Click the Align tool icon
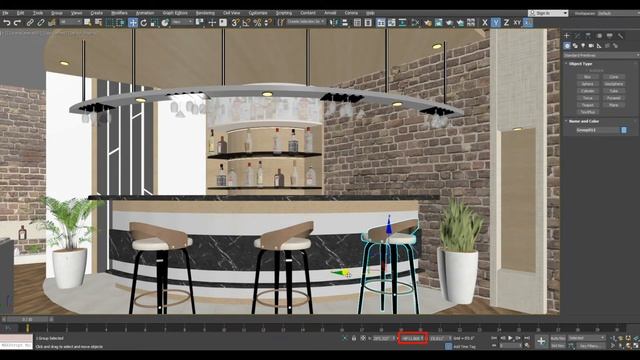This screenshot has height=360, width=640. [345, 23]
